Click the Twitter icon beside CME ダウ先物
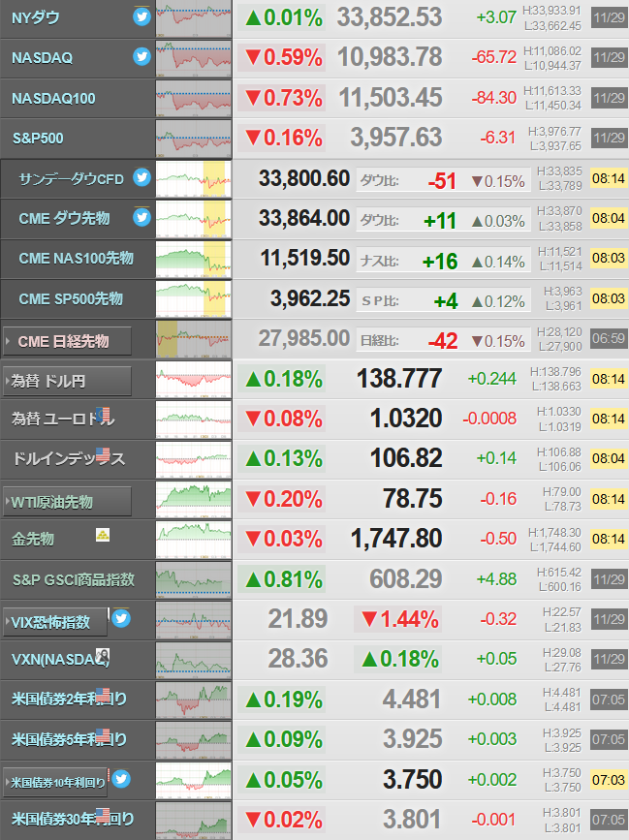 (142, 217)
